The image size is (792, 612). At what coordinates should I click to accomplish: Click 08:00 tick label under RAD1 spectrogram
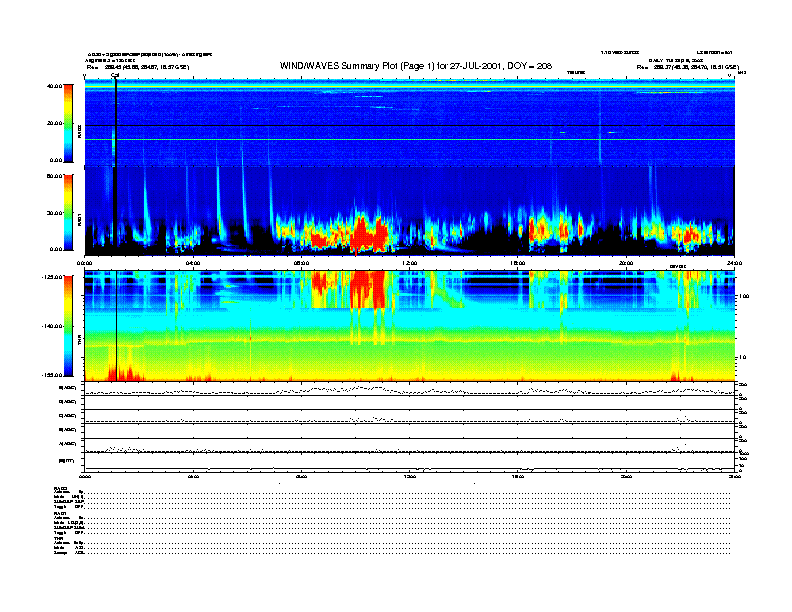point(302,263)
